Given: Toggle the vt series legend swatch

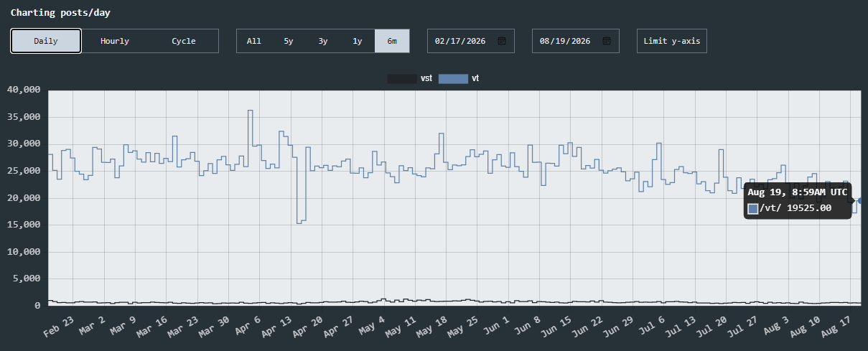Looking at the screenshot, I should click(x=453, y=78).
